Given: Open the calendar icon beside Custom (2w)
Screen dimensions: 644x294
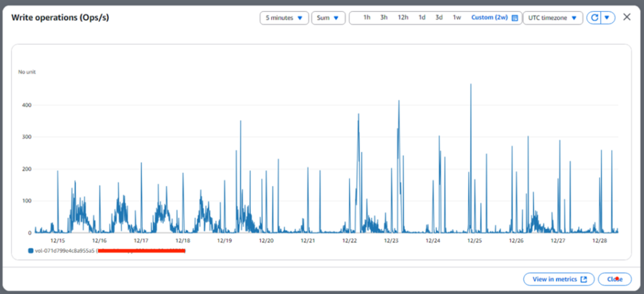Looking at the screenshot, I should (x=515, y=18).
